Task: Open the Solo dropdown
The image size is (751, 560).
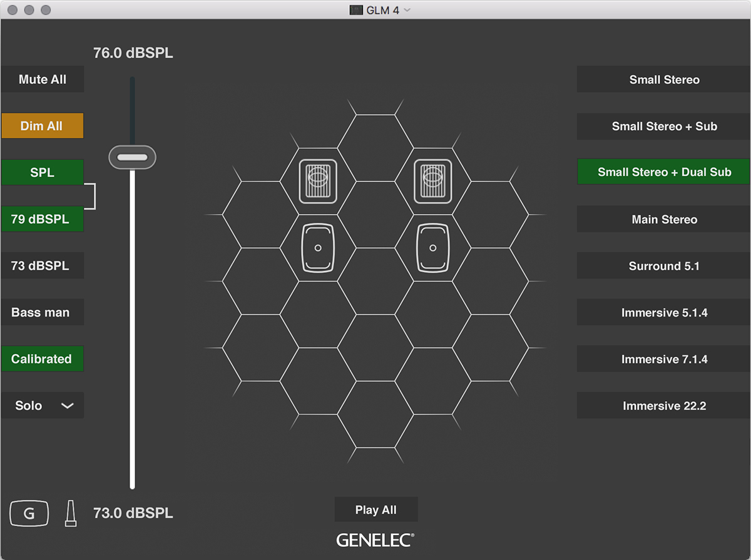Action: 42,405
